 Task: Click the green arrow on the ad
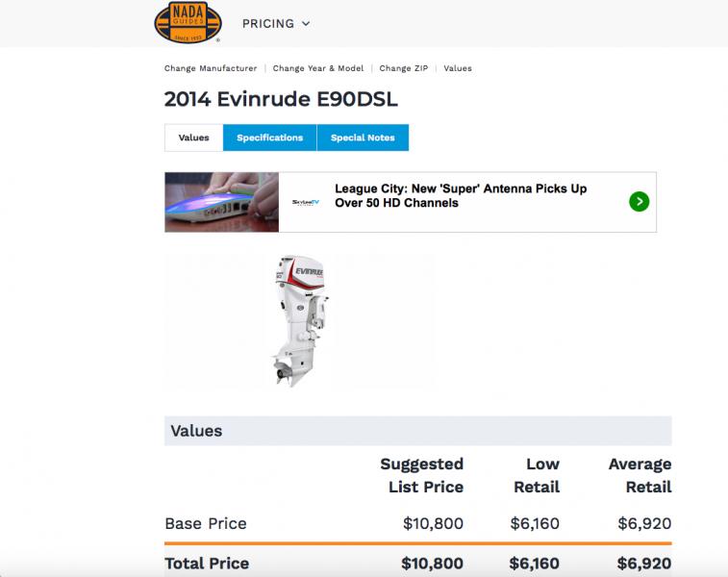click(x=640, y=202)
